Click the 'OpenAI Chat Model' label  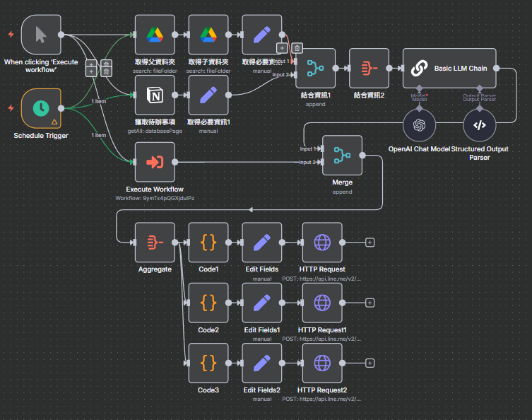coord(419,149)
